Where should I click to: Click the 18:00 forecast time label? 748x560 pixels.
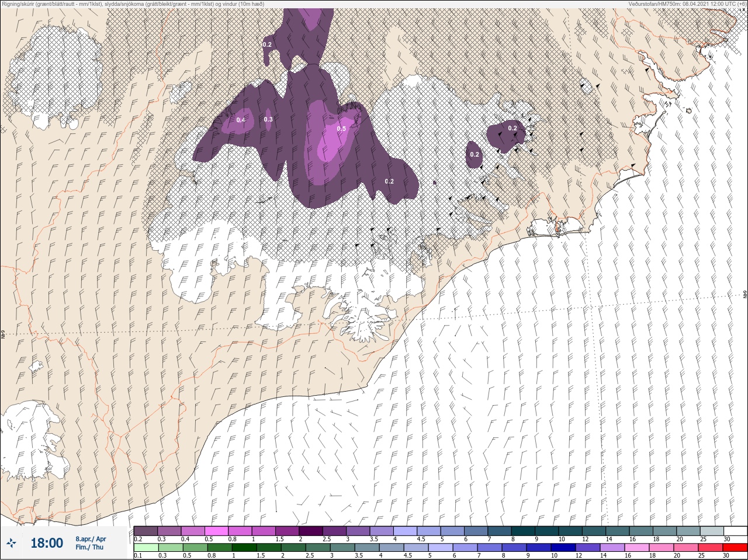pyautogui.click(x=47, y=543)
